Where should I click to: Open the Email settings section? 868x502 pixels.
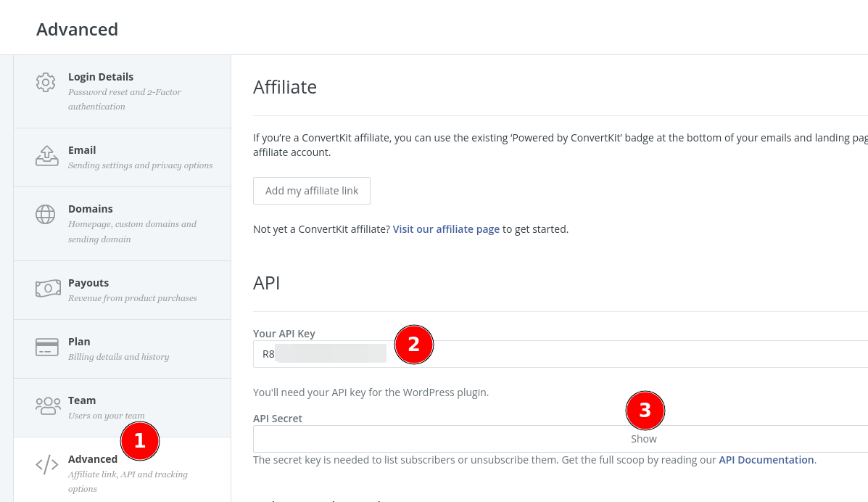pyautogui.click(x=123, y=158)
